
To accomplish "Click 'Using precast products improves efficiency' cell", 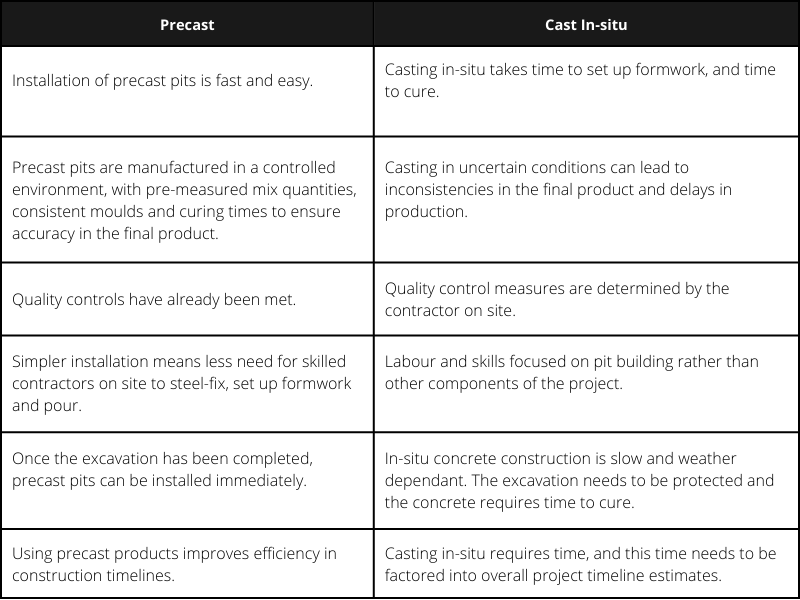I will tap(187, 564).
